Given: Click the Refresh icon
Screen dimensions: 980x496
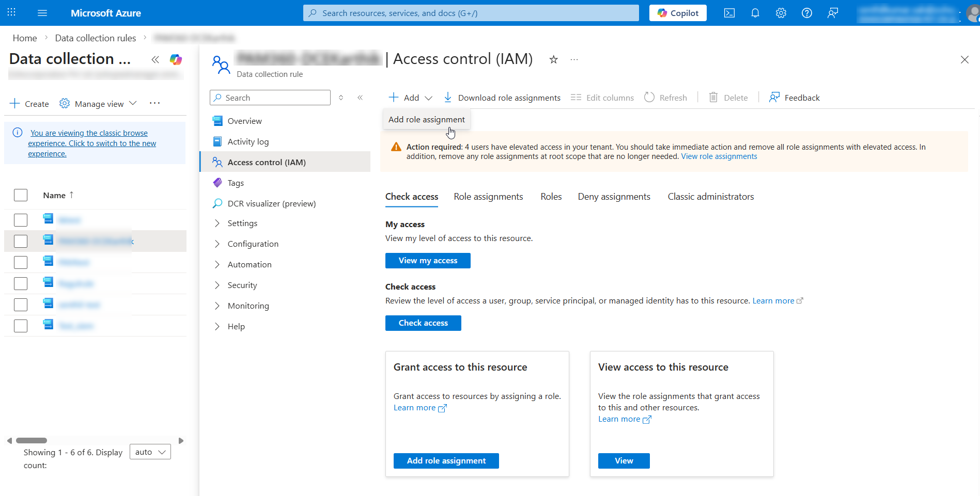Looking at the screenshot, I should 649,97.
